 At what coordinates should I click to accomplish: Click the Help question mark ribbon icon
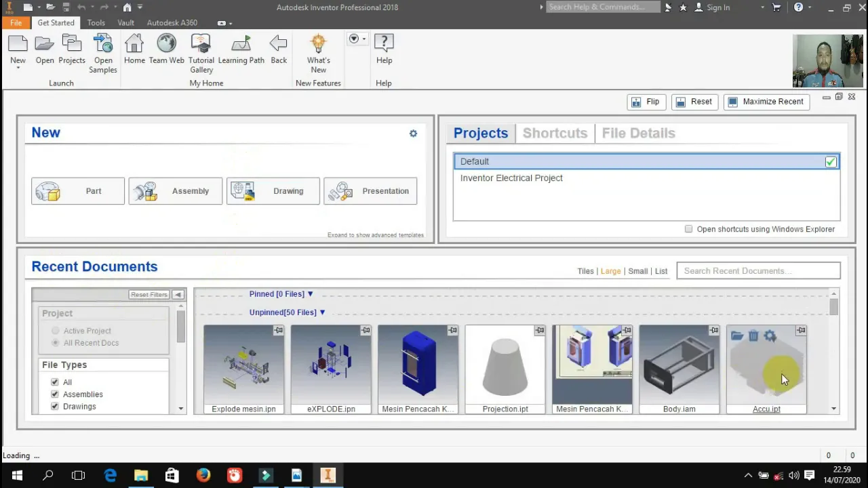coord(384,44)
